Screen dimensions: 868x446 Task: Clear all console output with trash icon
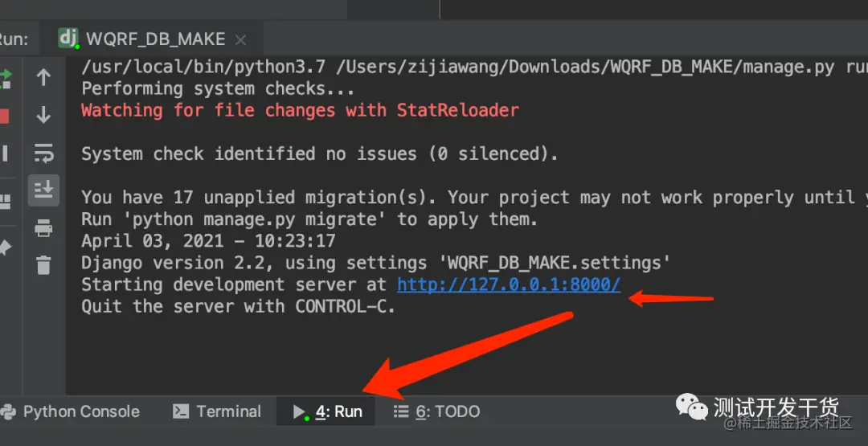pyautogui.click(x=43, y=264)
